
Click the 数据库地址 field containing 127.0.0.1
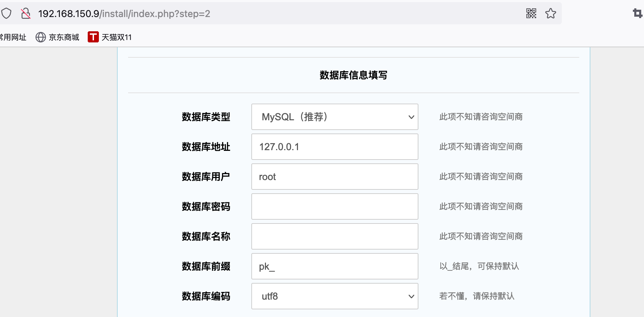point(335,147)
